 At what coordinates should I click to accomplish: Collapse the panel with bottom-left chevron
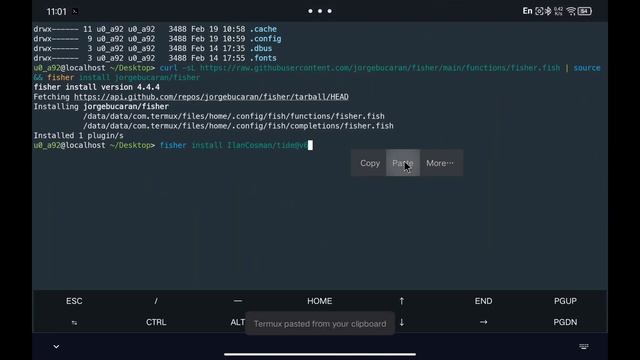56,347
